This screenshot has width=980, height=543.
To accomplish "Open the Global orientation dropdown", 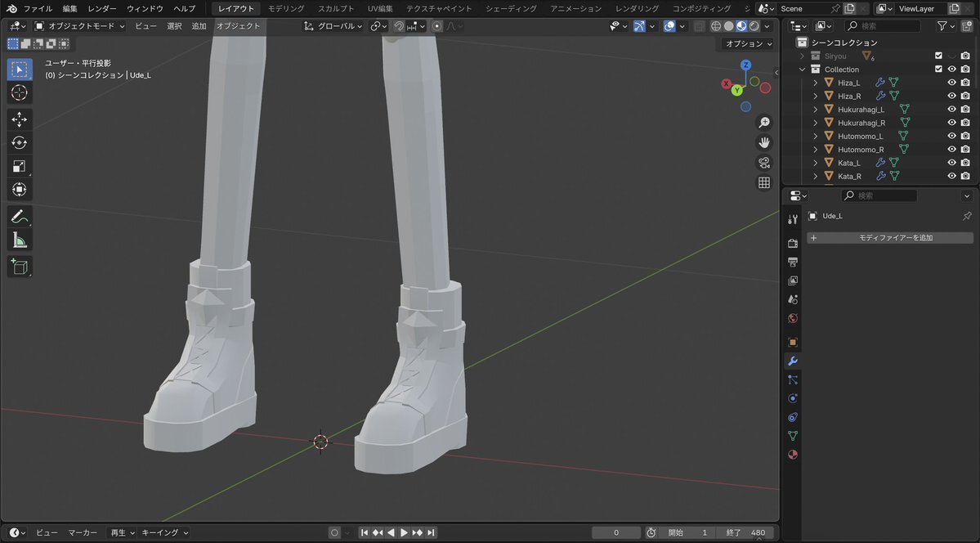I will point(333,26).
